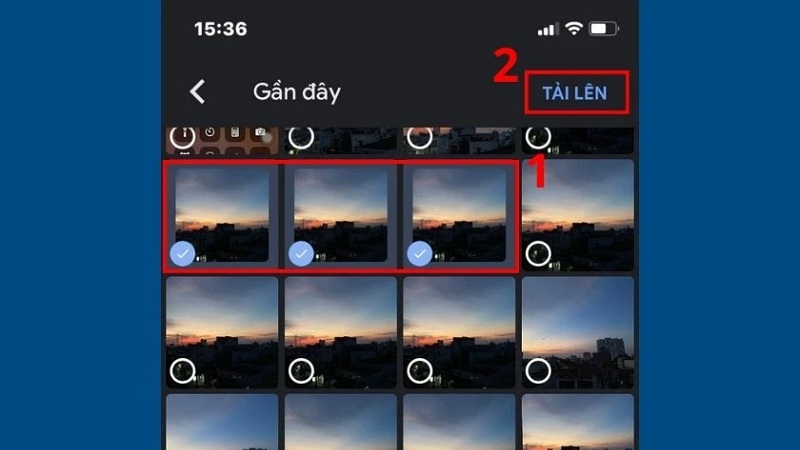Uncheck the third selected sunset photo
The width and height of the screenshot is (800, 450).
pyautogui.click(x=419, y=254)
